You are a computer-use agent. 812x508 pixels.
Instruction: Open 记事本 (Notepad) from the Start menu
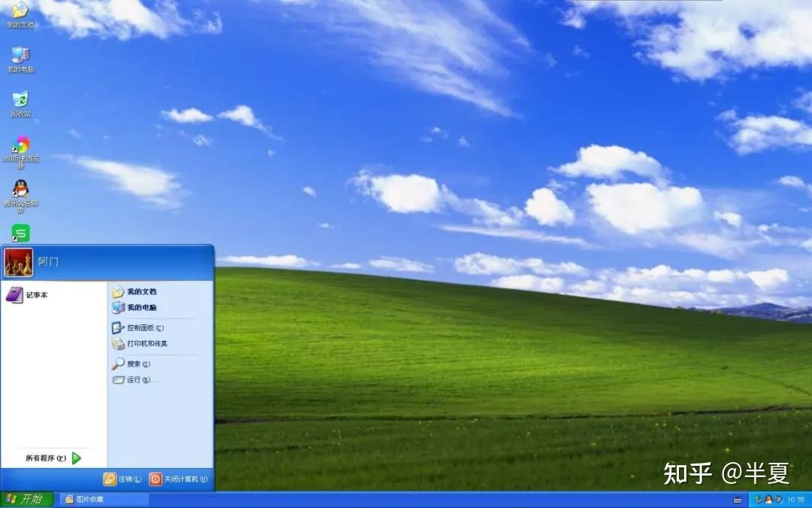pyautogui.click(x=34, y=295)
